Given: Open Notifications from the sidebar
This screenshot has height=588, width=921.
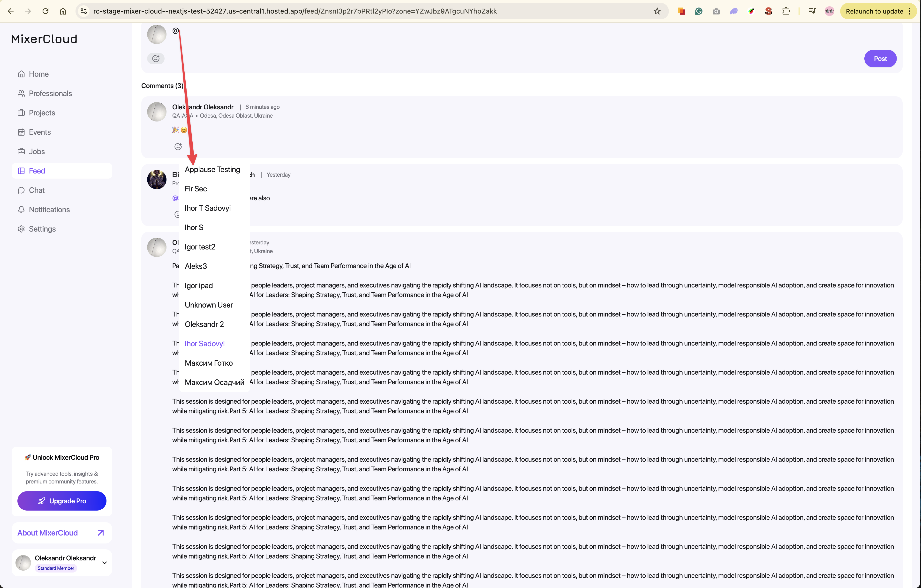Looking at the screenshot, I should click(x=49, y=210).
